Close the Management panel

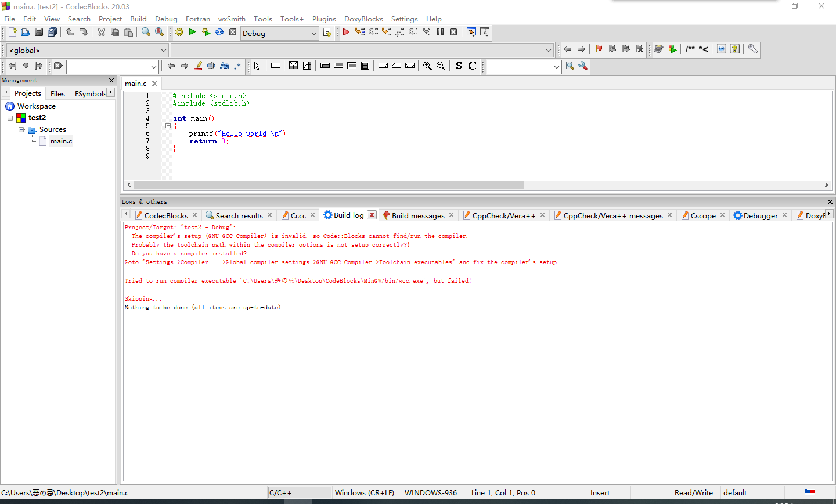click(111, 81)
